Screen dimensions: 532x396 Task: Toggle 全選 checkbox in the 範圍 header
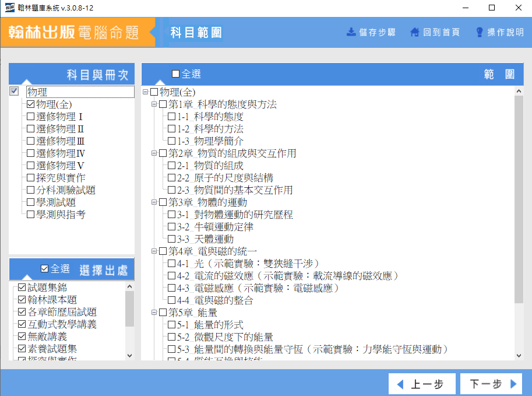click(176, 74)
